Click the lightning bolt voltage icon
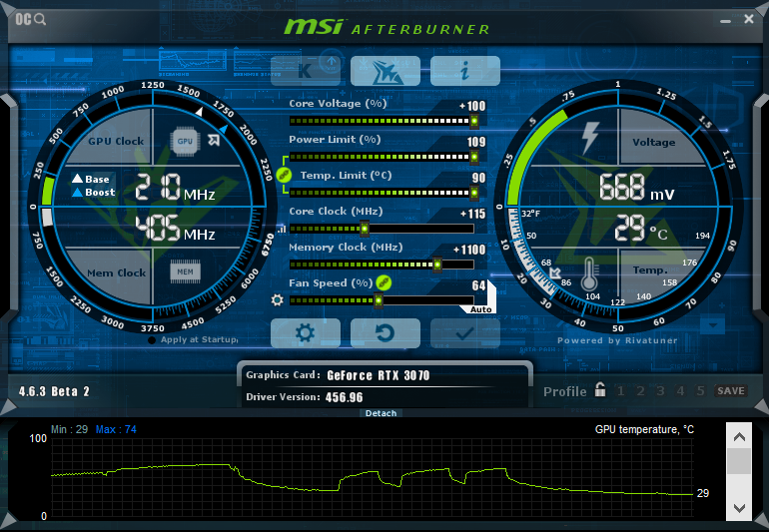 tap(590, 138)
